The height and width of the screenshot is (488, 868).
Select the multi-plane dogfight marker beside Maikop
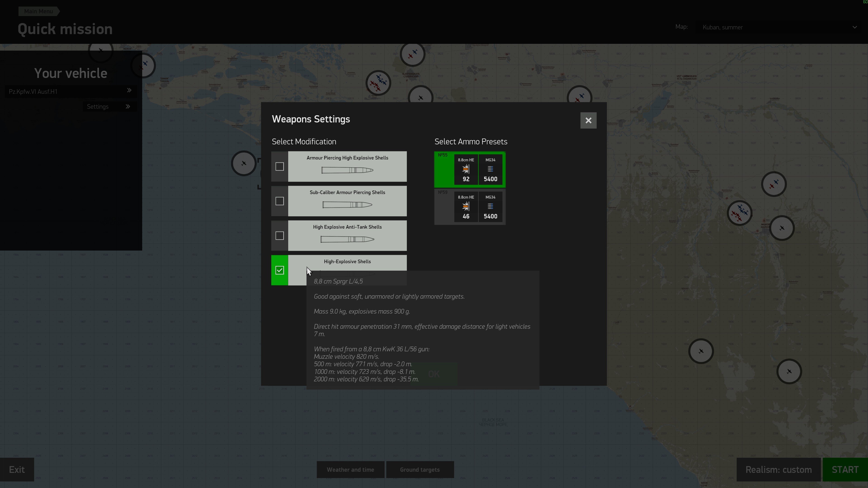point(739,213)
